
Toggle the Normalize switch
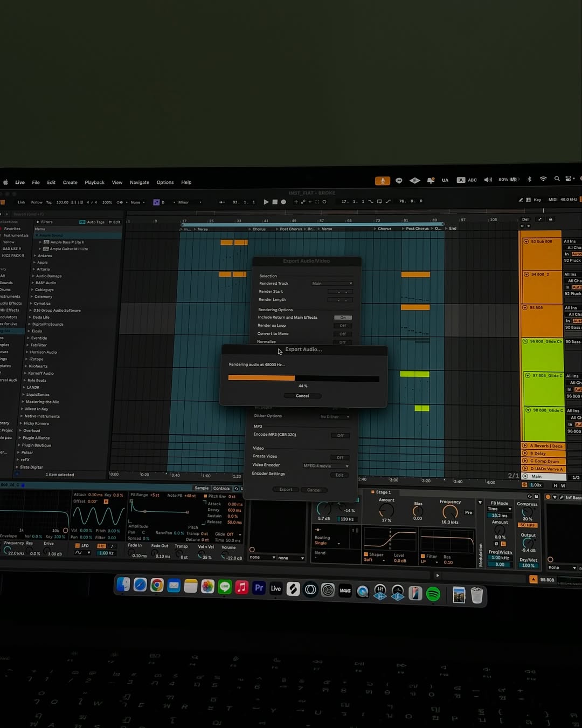(343, 342)
